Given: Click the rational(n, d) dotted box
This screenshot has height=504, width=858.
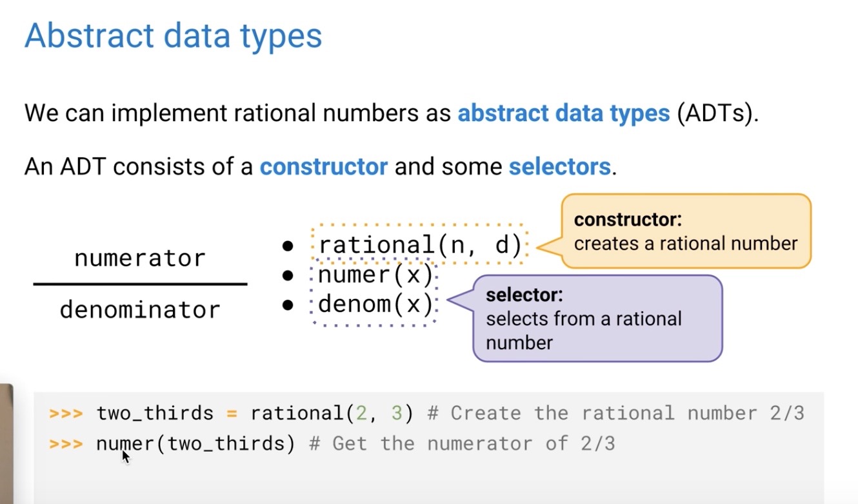Looking at the screenshot, I should coord(419,245).
